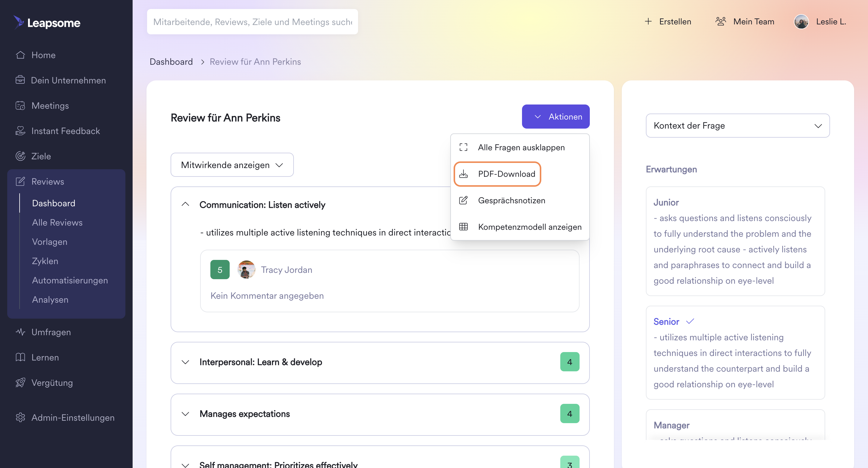Screen dimensions: 868x468
Task: Click the Senior checkmark icon
Action: point(690,321)
